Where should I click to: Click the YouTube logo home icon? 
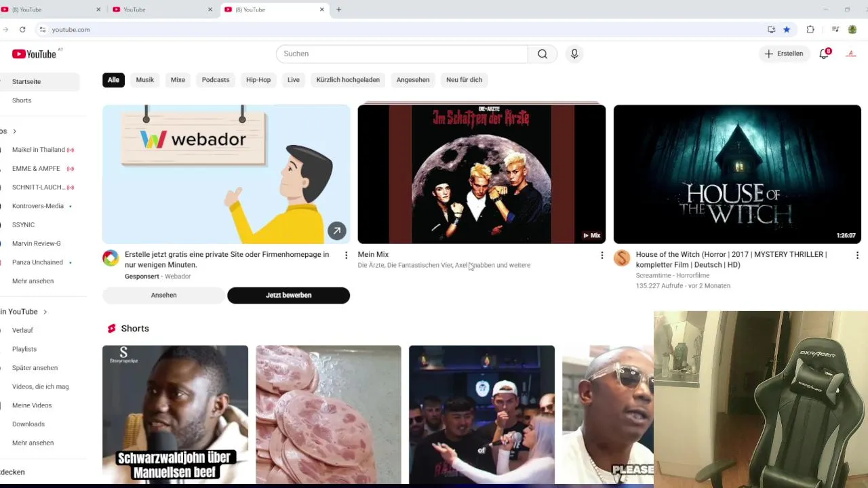[x=34, y=54]
